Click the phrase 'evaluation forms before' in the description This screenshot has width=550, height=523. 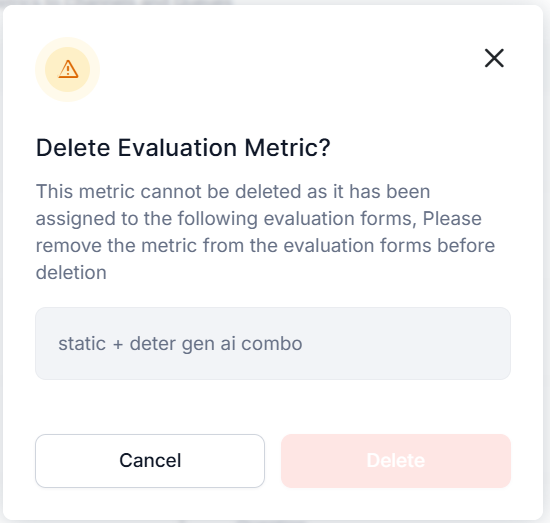(x=389, y=246)
